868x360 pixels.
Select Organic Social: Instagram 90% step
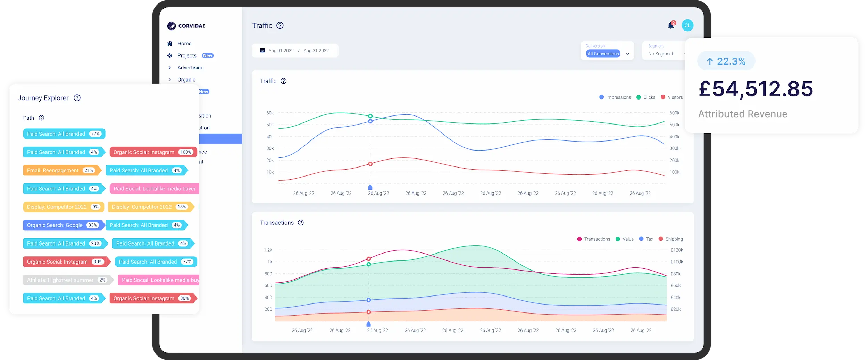pyautogui.click(x=67, y=262)
